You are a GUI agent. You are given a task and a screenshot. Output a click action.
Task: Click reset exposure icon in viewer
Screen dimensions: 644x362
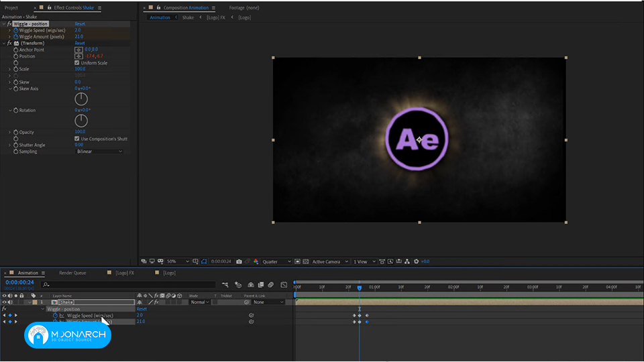416,261
